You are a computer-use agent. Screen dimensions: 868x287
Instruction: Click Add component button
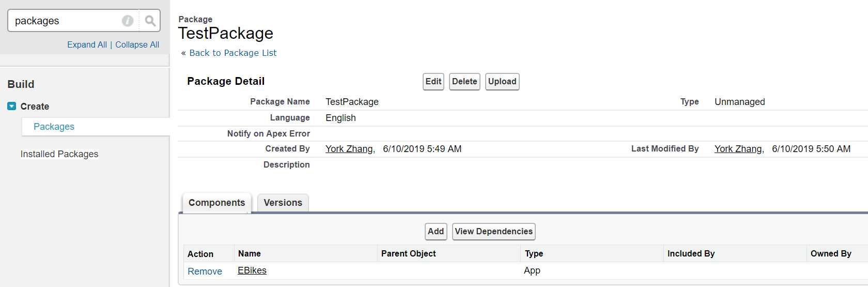(x=436, y=232)
